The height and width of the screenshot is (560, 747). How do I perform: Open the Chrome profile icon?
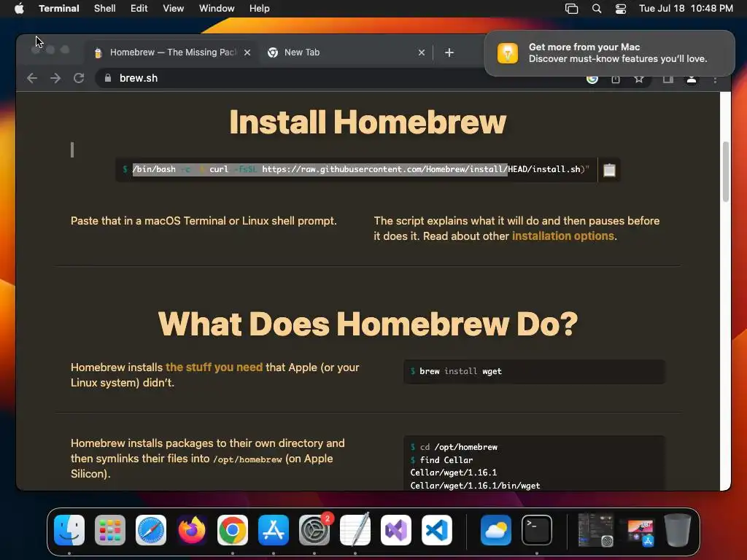click(x=692, y=79)
